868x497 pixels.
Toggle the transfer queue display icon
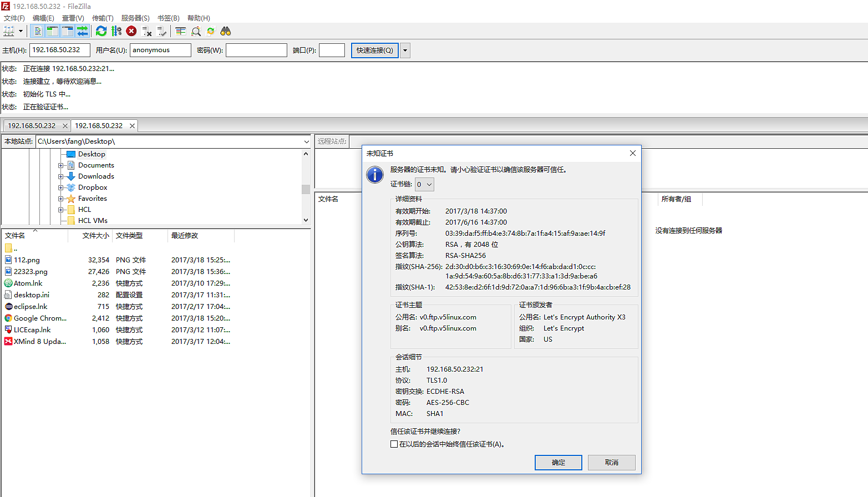82,32
